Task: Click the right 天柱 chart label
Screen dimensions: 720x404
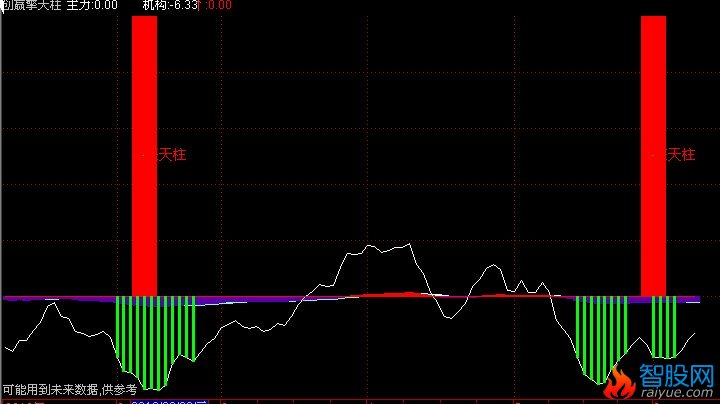Action: (x=681, y=155)
